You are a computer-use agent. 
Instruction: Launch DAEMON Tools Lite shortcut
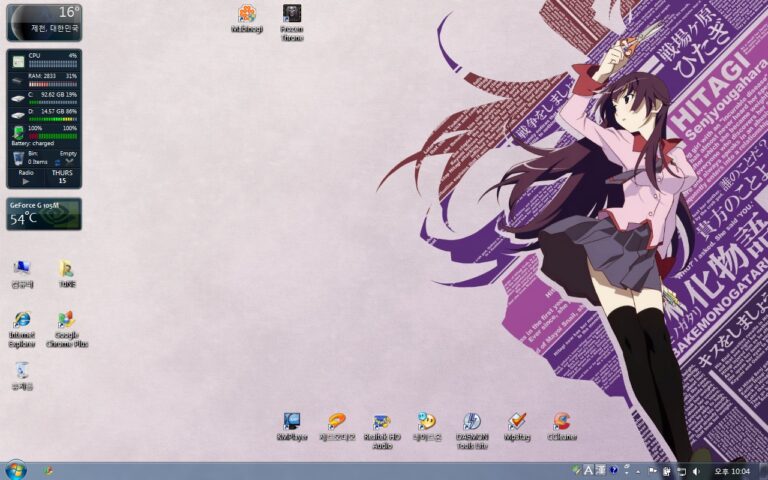point(472,431)
